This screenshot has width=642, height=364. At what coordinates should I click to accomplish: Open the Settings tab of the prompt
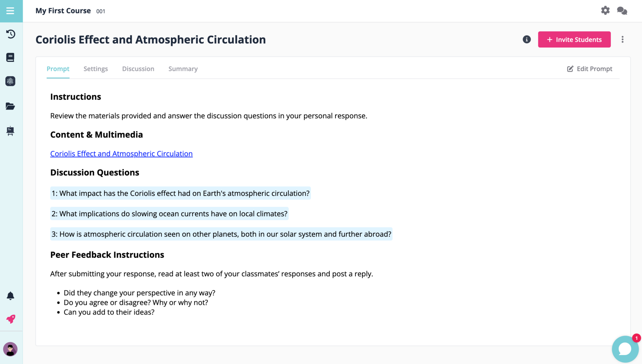click(x=96, y=69)
